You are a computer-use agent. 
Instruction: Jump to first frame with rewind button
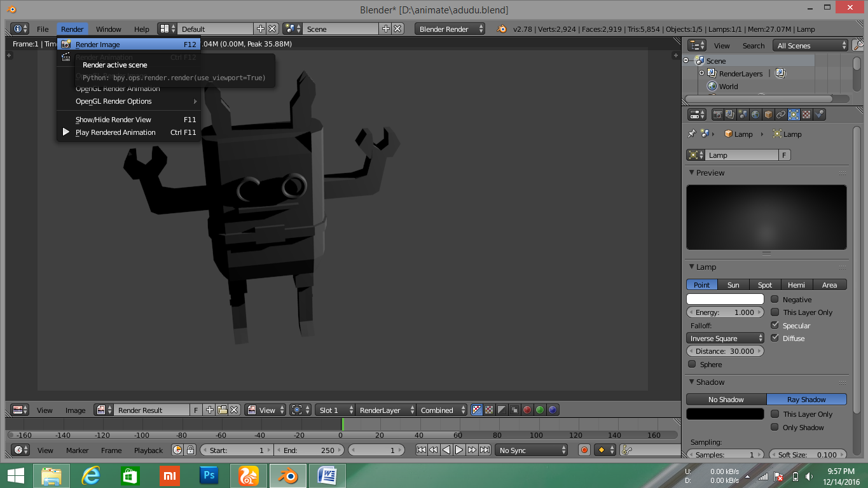[421, 450]
